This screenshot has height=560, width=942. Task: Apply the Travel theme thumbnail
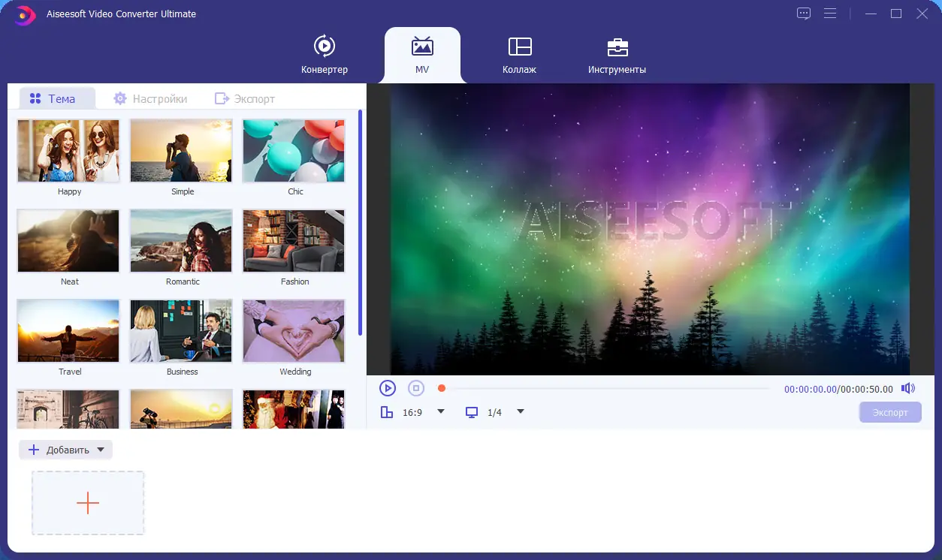[68, 331]
